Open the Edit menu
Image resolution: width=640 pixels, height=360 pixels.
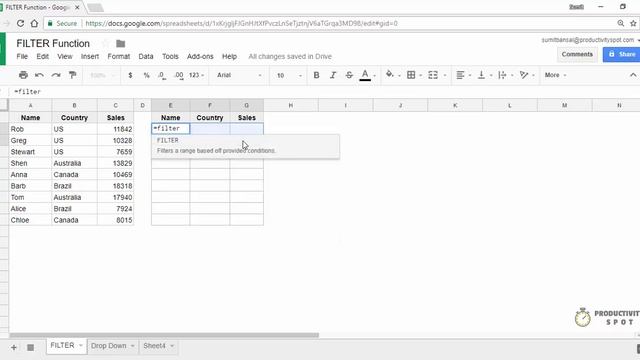(x=42, y=56)
